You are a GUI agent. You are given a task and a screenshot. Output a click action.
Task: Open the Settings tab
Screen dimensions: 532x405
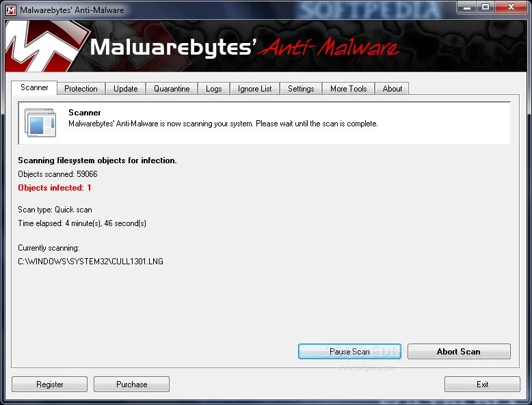pyautogui.click(x=301, y=89)
